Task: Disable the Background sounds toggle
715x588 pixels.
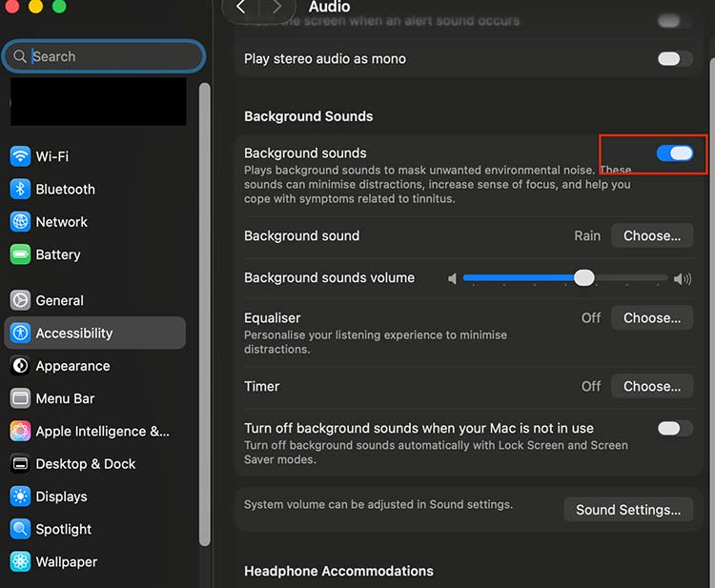Action: [675, 153]
